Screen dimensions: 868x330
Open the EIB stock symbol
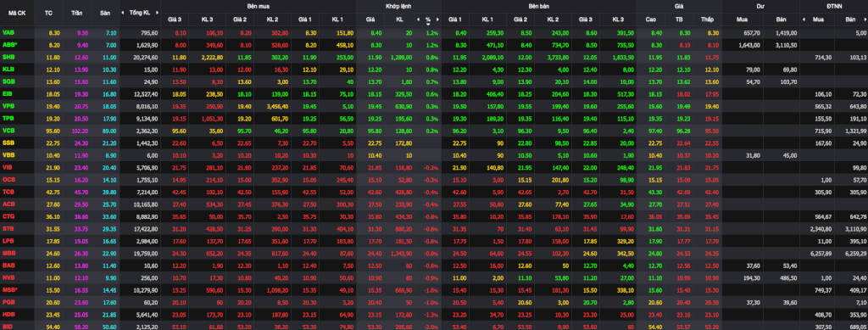coord(7,93)
